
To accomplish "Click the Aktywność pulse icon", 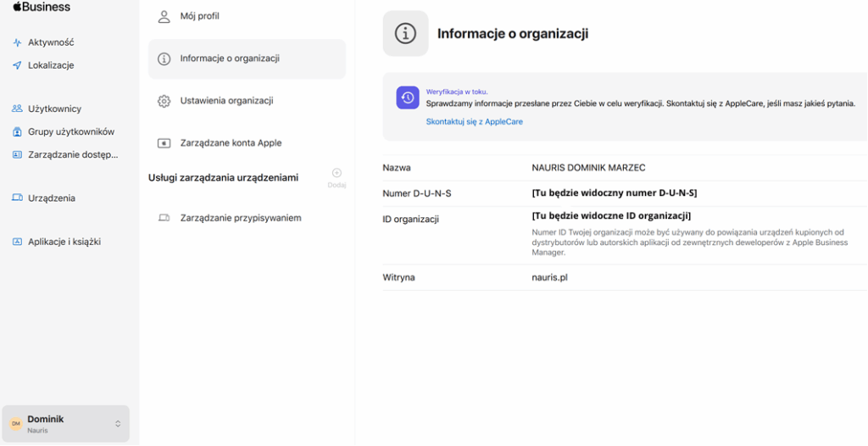I will (x=17, y=42).
